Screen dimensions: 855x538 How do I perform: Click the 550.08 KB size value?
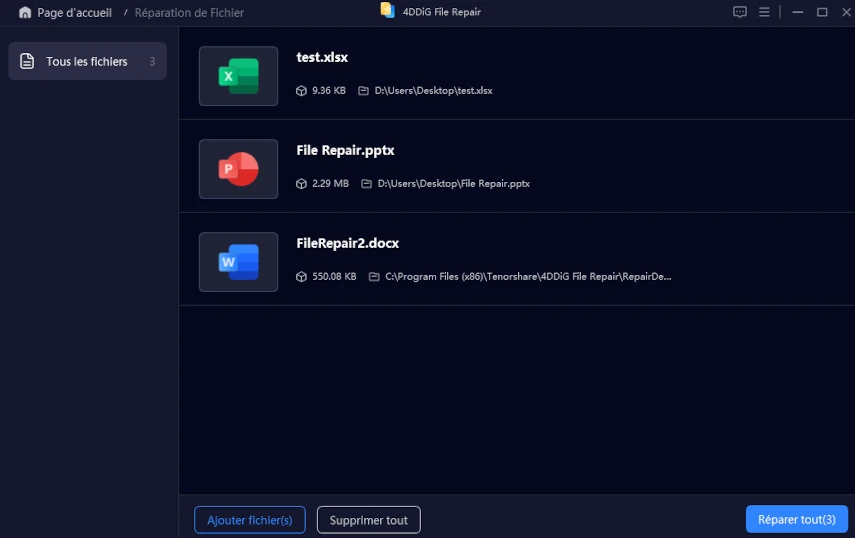pos(334,277)
